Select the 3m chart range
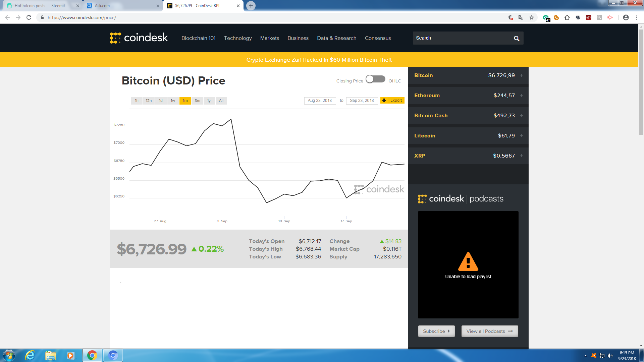 click(x=197, y=101)
